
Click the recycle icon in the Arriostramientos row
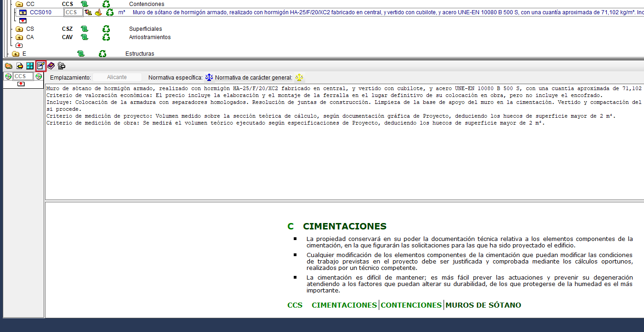point(106,37)
